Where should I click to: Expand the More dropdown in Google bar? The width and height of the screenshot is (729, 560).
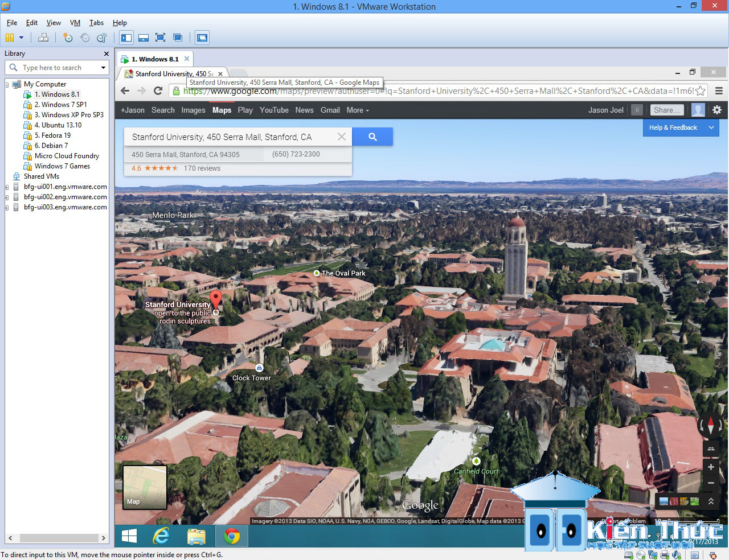tap(358, 110)
